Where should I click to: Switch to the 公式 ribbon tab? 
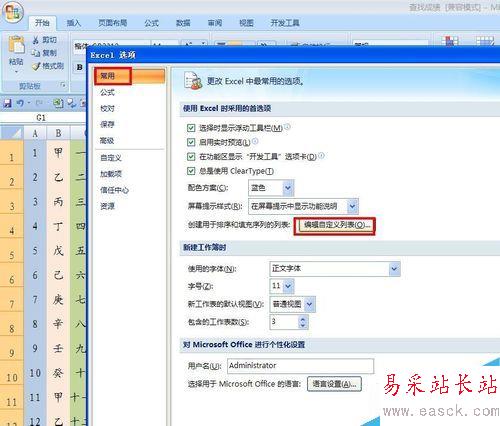[x=152, y=23]
